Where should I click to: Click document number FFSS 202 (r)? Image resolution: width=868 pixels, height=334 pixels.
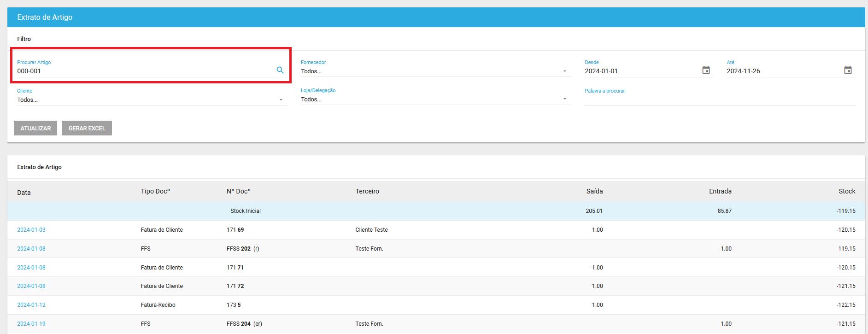pyautogui.click(x=243, y=249)
